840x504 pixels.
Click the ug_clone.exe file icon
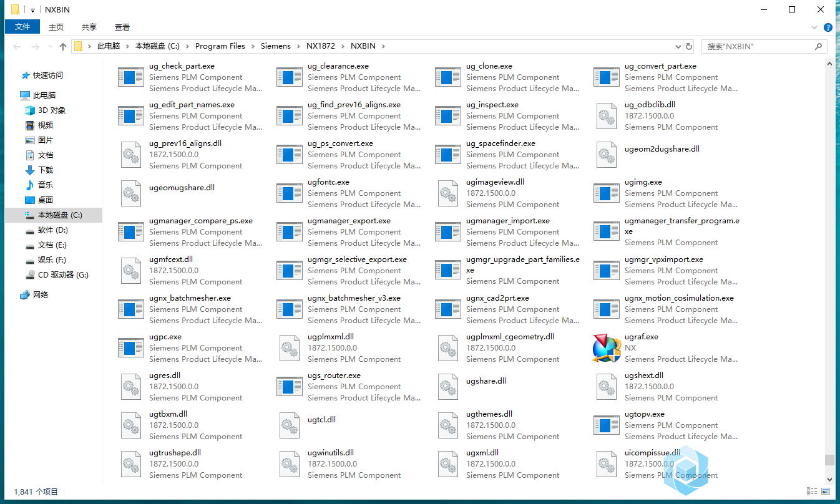click(448, 77)
